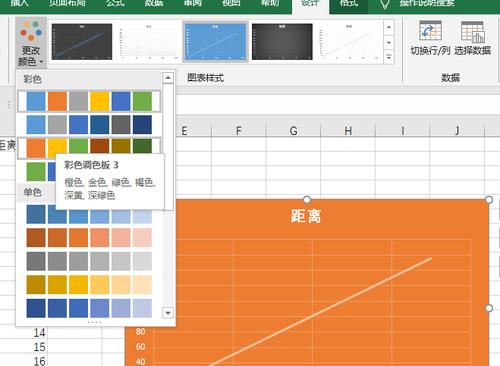This screenshot has height=366, width=500.
Task: Expand the full chart styles gallery
Action: (389, 57)
